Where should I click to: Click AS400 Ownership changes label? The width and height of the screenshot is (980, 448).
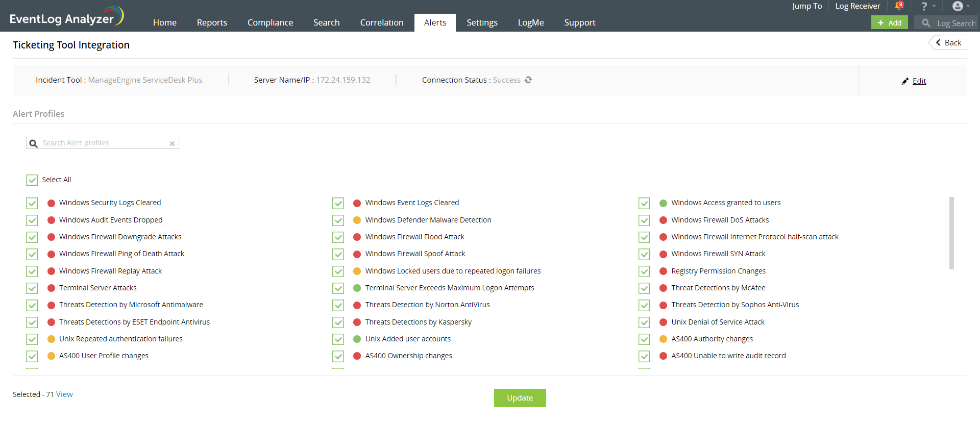coord(408,356)
